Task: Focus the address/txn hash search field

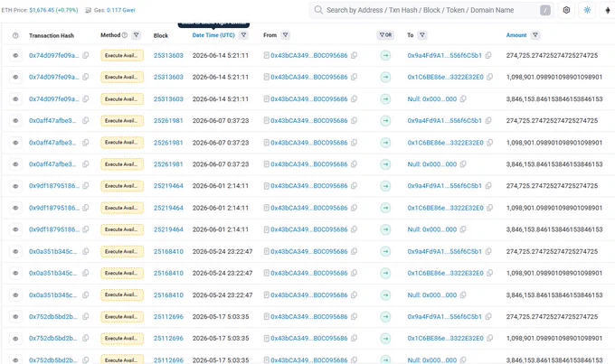Action: pos(431,10)
